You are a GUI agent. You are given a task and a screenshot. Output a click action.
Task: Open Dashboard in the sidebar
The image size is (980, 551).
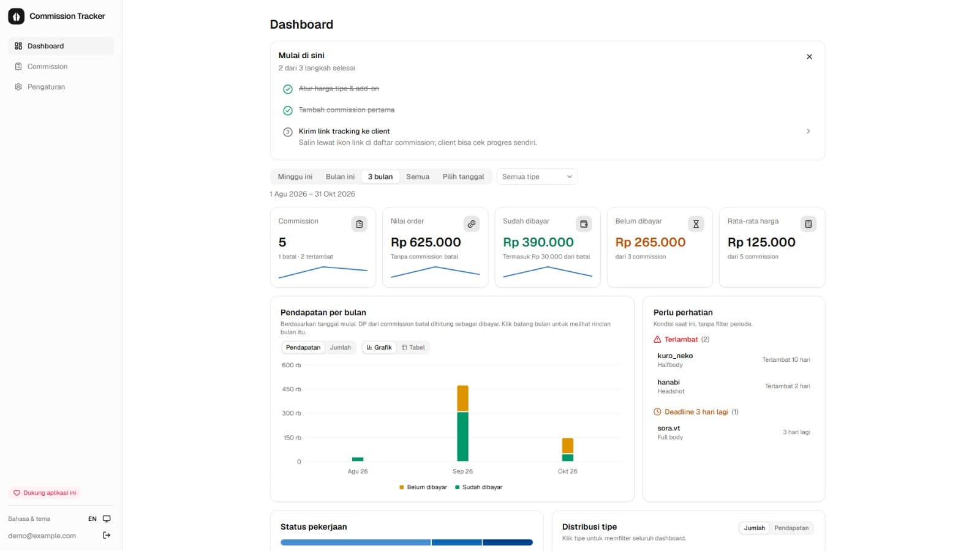(x=61, y=46)
